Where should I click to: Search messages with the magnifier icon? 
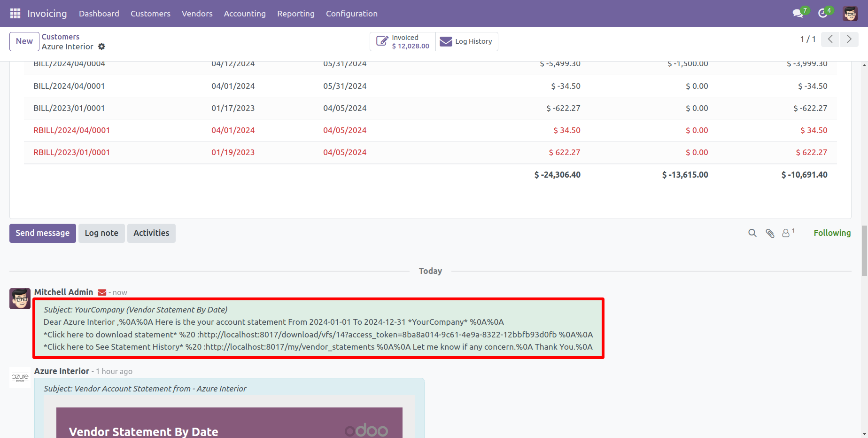pyautogui.click(x=752, y=233)
